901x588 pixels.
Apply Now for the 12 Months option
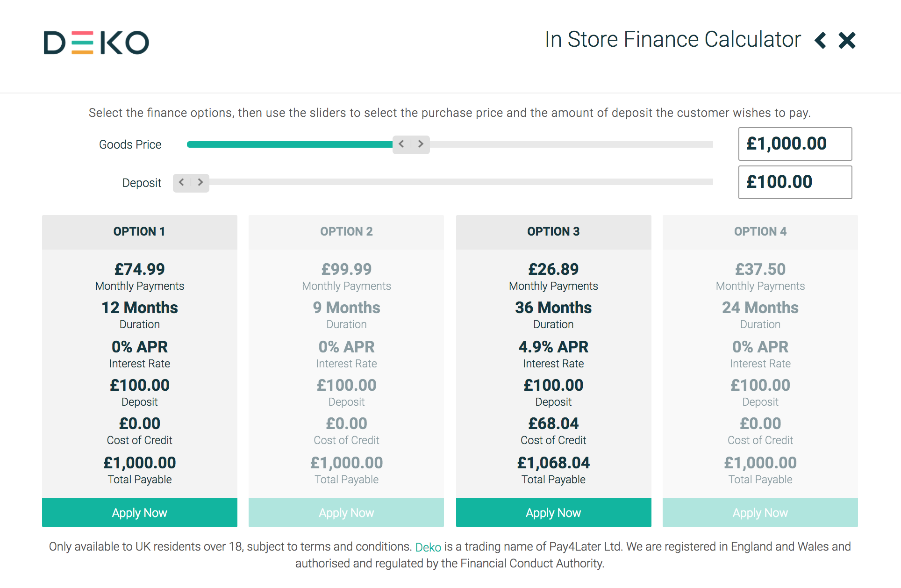tap(139, 513)
